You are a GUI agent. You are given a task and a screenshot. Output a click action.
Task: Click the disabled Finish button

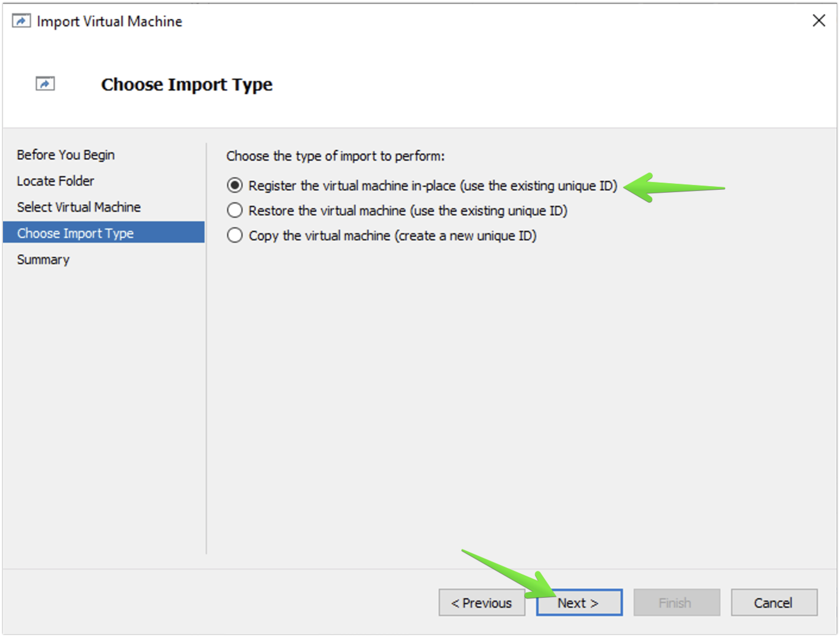[x=677, y=603]
